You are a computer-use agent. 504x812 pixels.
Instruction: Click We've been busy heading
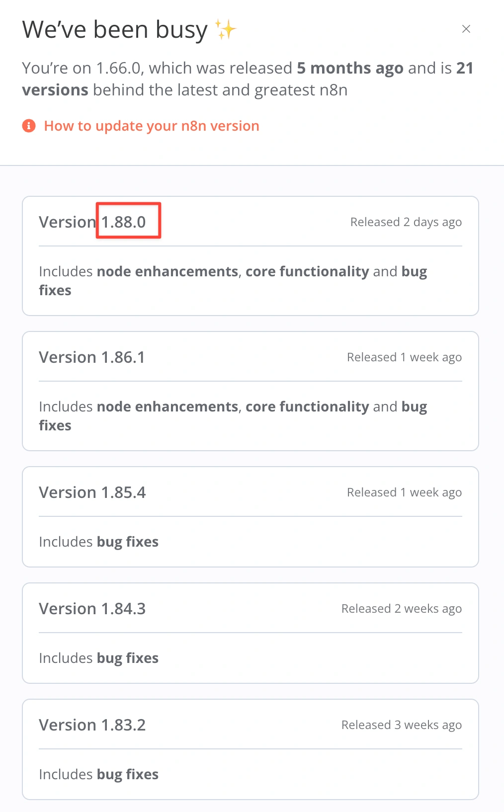[115, 30]
